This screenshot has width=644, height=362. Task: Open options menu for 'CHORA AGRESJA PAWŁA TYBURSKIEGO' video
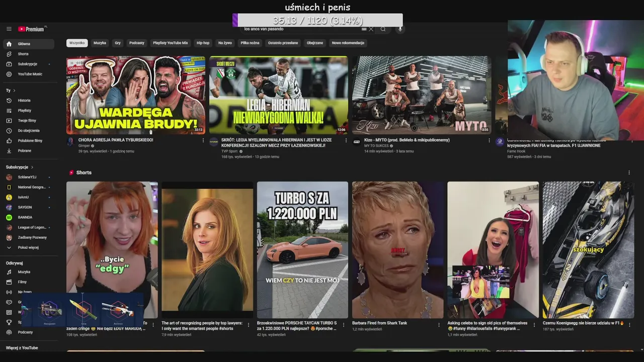point(203,141)
